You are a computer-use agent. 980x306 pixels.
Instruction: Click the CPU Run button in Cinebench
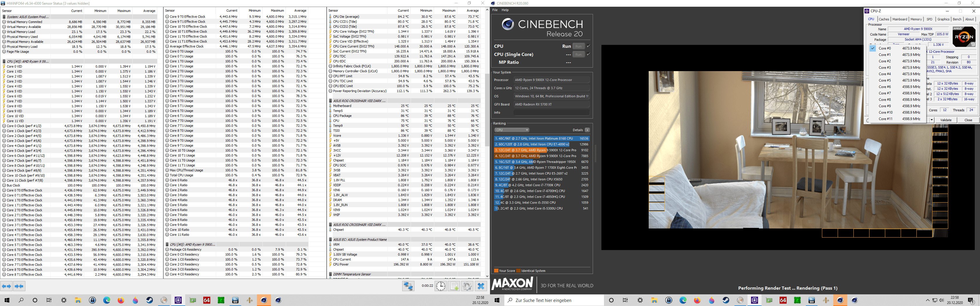tap(578, 46)
